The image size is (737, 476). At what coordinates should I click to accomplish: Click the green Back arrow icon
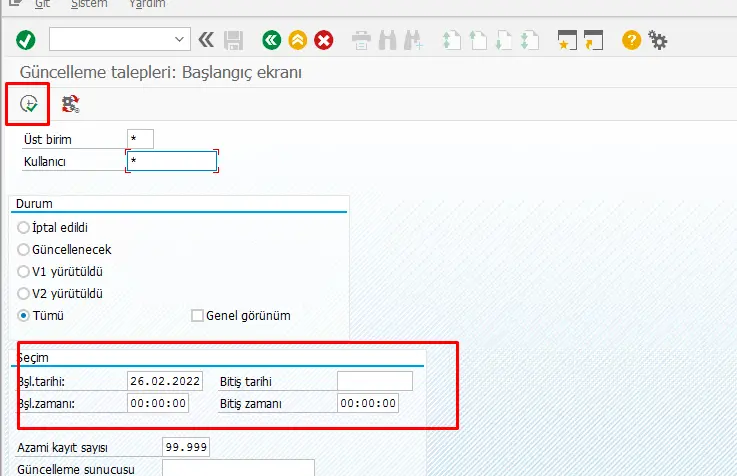pyautogui.click(x=270, y=40)
